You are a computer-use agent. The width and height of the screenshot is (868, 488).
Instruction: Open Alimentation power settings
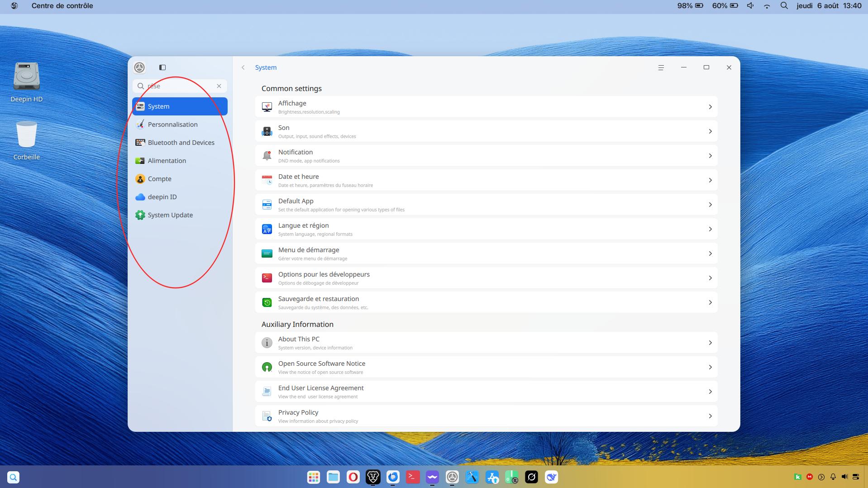[180, 161]
